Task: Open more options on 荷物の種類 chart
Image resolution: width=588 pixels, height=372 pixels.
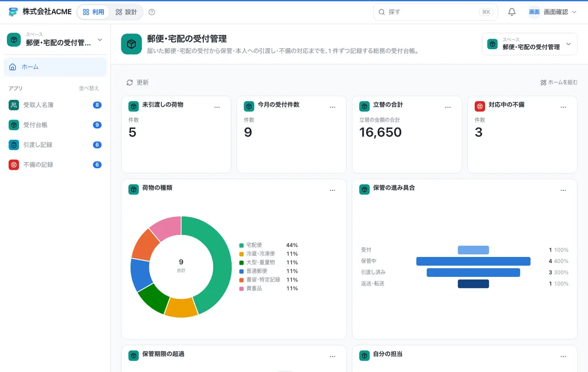Action: point(333,190)
